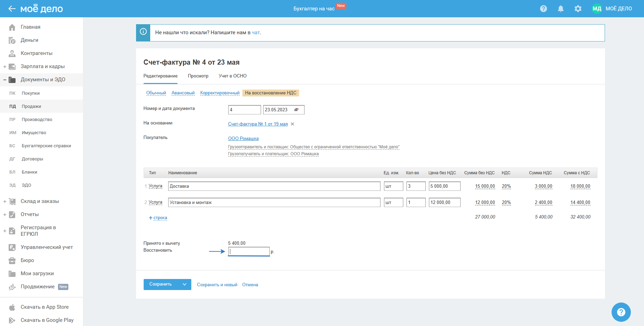Screen dimensions: 644x326
Task: Open Сохранить button dropdown arrow
Action: [184, 285]
